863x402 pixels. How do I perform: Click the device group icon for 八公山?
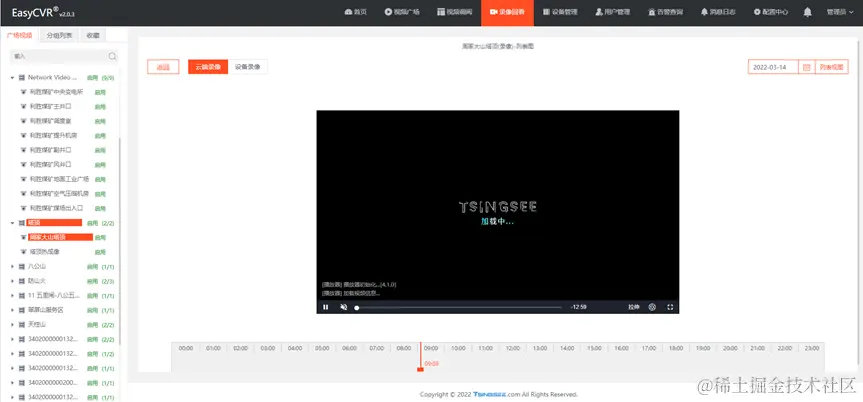21,267
